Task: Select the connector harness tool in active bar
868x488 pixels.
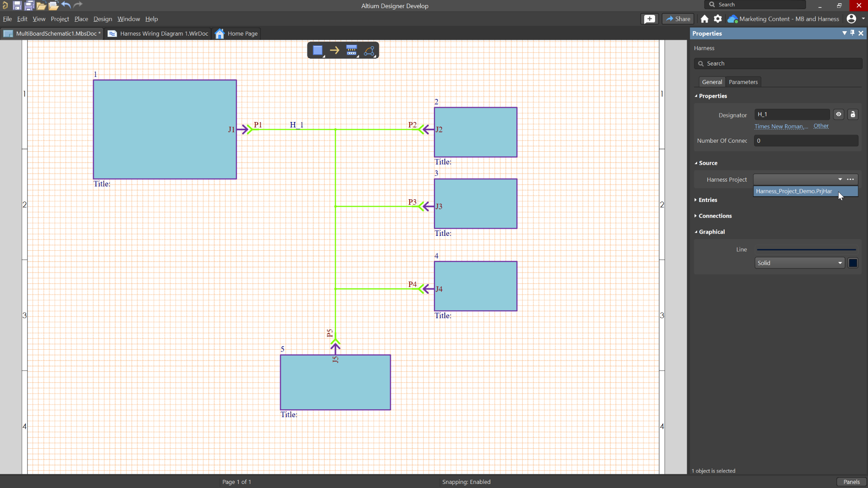Action: tap(352, 50)
